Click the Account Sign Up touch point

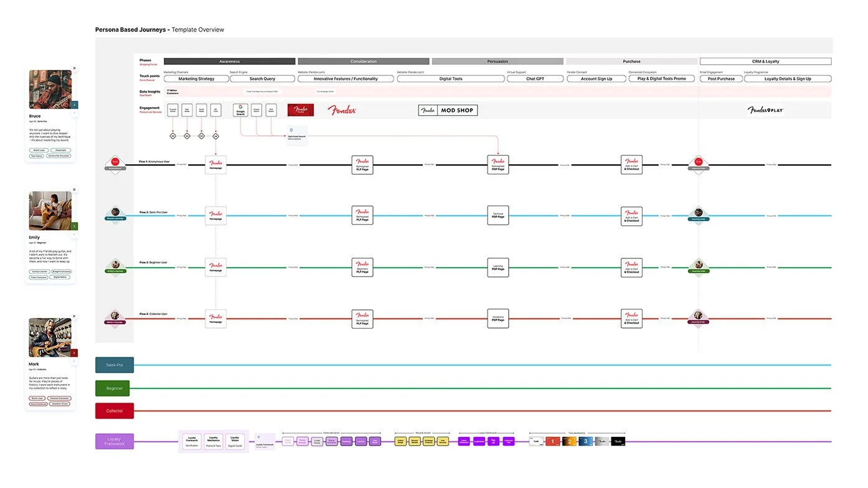597,79
